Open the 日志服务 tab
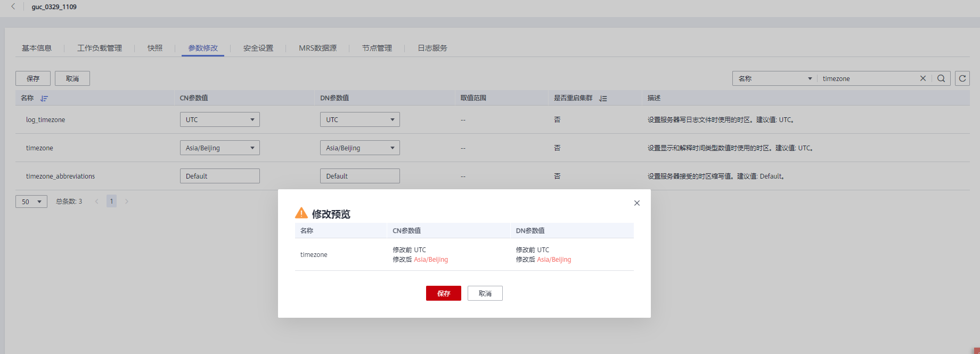 pyautogui.click(x=432, y=48)
